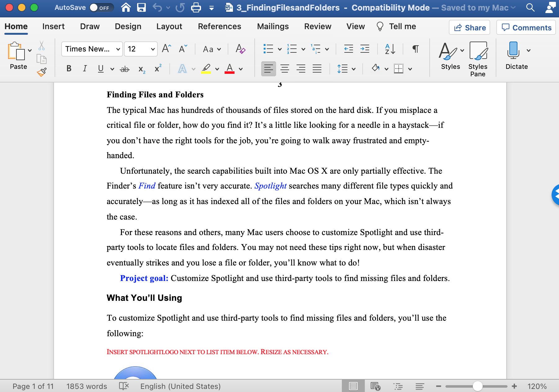Select the subscript formatting icon
The height and width of the screenshot is (392, 559).
[x=141, y=69]
